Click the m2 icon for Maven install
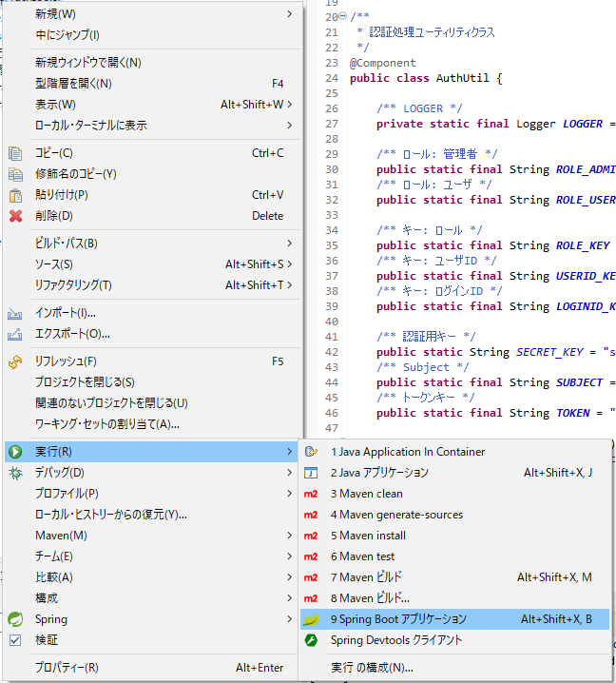The image size is (616, 683). (311, 536)
